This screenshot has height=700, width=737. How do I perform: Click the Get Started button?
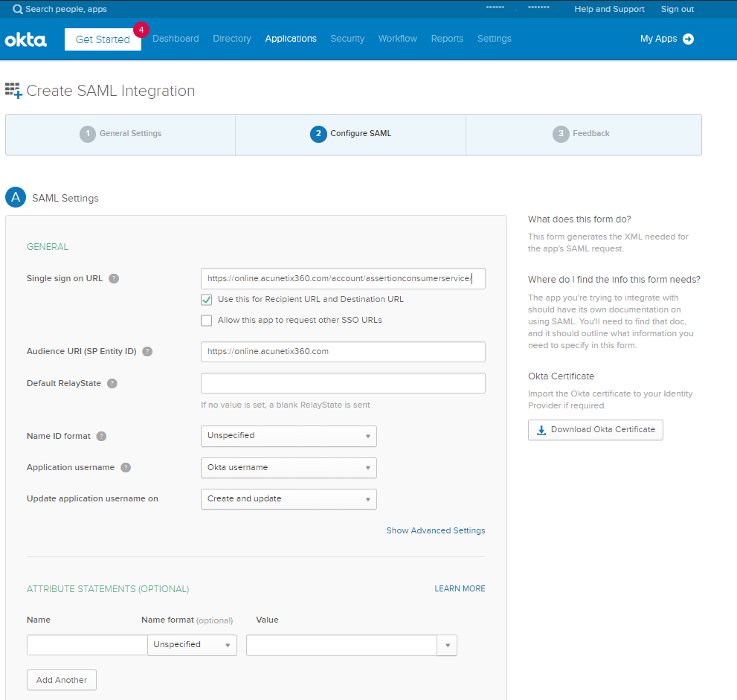point(103,39)
